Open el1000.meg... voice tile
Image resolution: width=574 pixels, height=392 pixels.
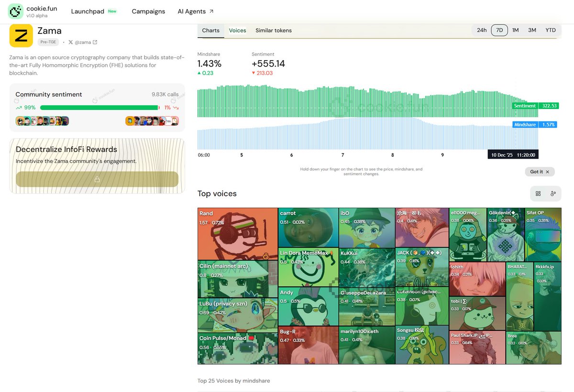click(x=468, y=235)
